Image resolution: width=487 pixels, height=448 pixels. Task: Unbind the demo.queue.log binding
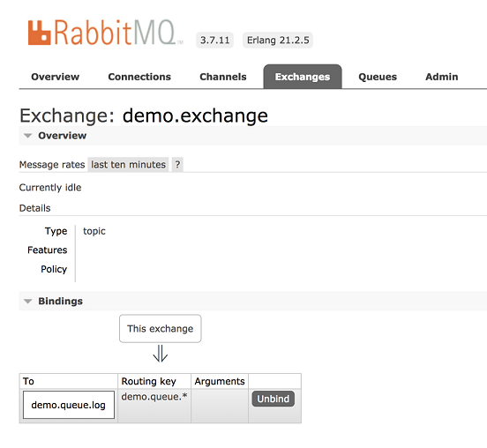(x=273, y=399)
